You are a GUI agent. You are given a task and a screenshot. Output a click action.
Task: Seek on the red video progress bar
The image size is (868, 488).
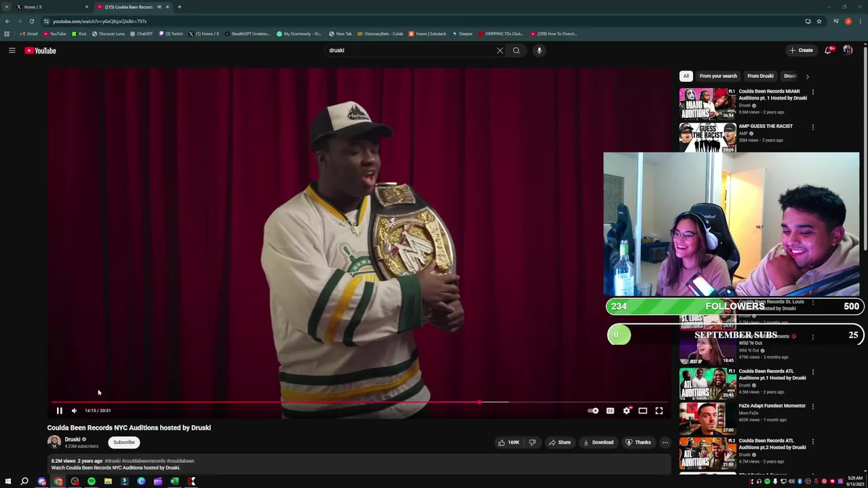pos(359,402)
